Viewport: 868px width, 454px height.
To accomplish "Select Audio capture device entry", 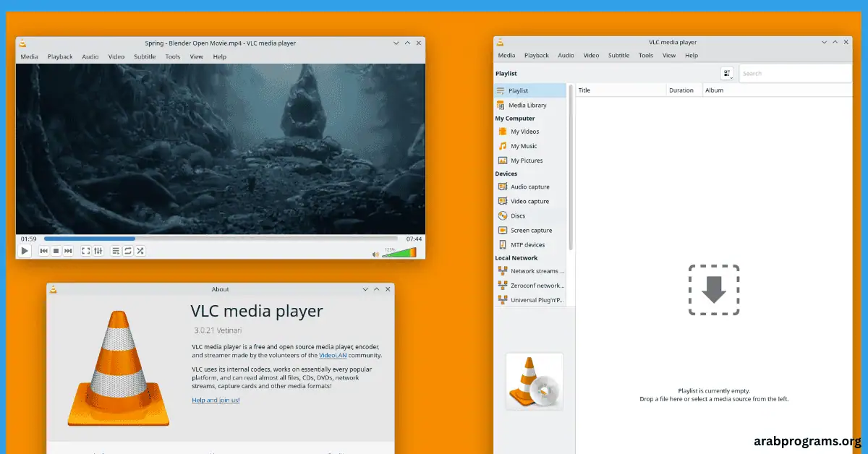I will coord(530,187).
